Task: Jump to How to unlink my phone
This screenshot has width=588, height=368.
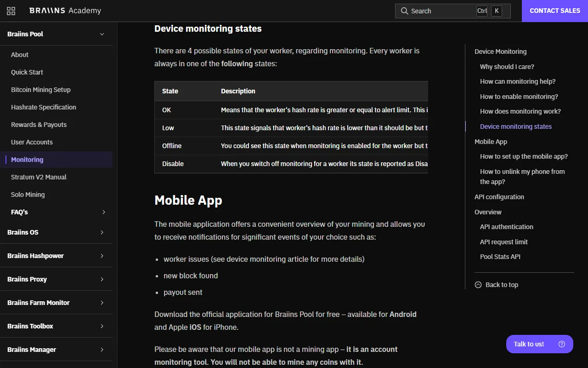Action: [522, 177]
